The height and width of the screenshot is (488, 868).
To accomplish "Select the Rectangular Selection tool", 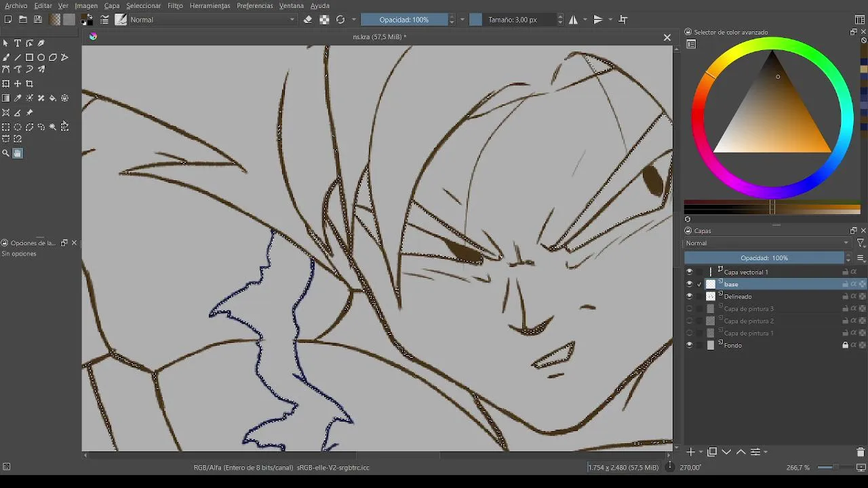I will point(6,127).
